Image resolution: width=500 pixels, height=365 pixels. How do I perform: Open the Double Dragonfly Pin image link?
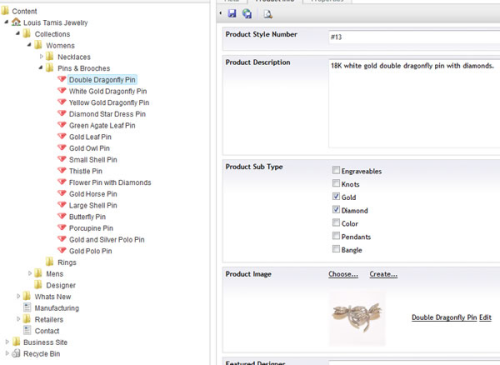(444, 318)
